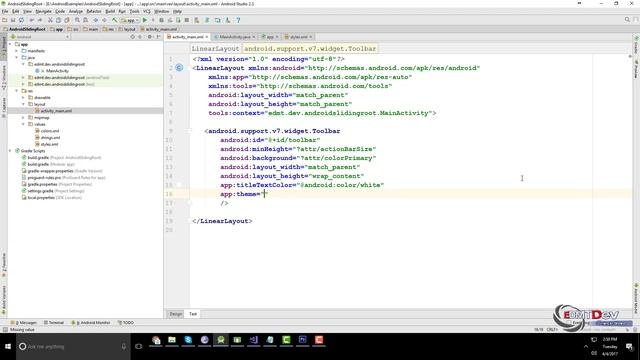Open the app run configuration dropdown
The height and width of the screenshot is (360, 640).
pyautogui.click(x=130, y=20)
